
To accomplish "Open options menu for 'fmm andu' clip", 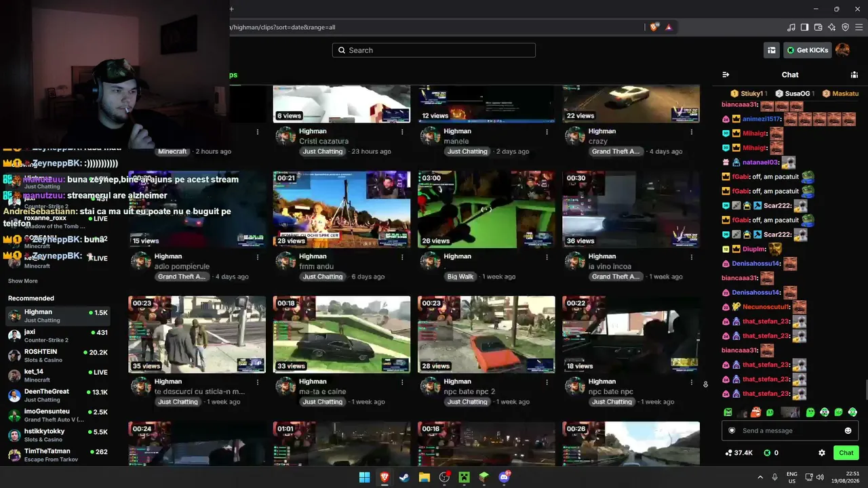I will [402, 257].
